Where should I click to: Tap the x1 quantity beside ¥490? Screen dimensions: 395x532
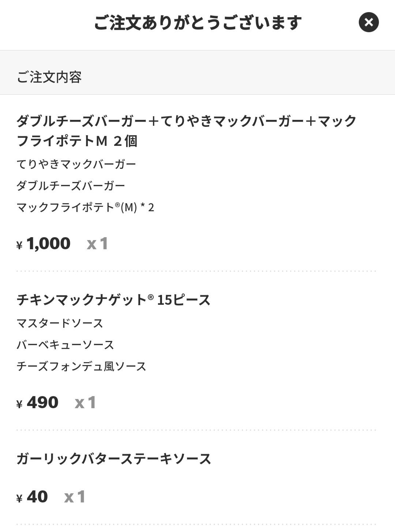pyautogui.click(x=85, y=403)
